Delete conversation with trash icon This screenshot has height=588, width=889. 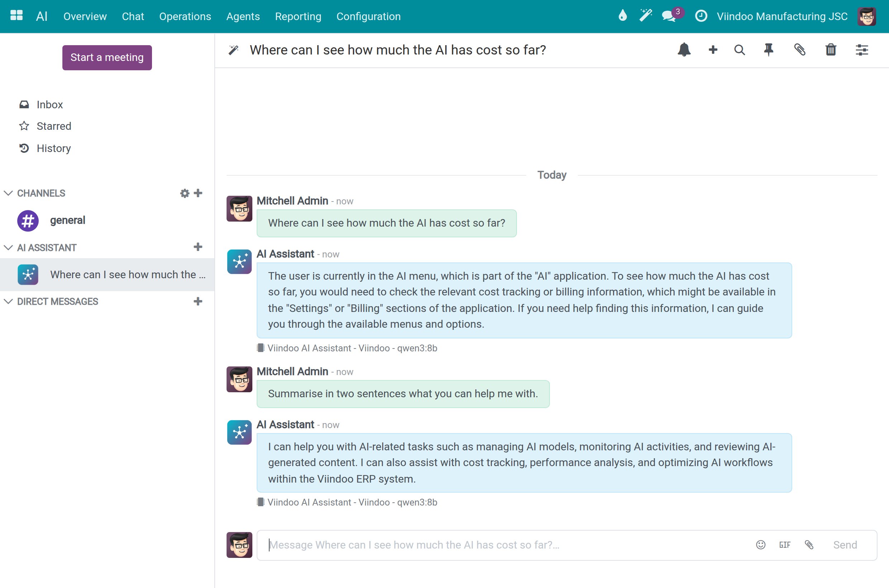coord(831,50)
